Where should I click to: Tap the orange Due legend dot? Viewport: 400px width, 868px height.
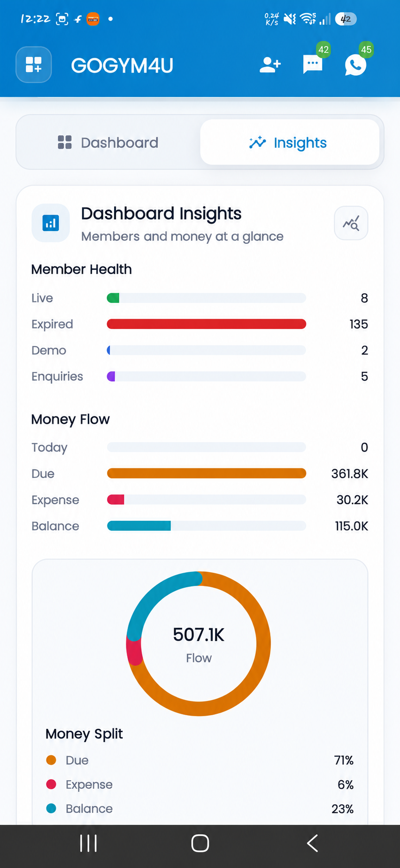coord(51,760)
